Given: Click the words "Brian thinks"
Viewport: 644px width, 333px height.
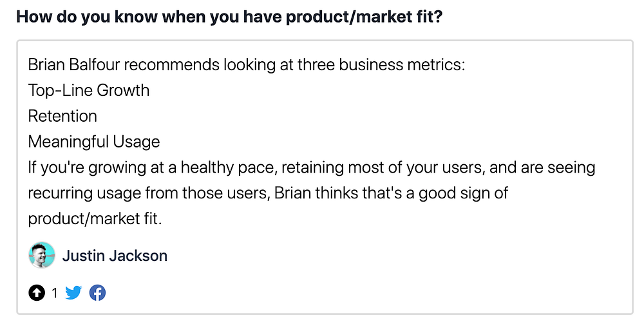Looking at the screenshot, I should [313, 193].
